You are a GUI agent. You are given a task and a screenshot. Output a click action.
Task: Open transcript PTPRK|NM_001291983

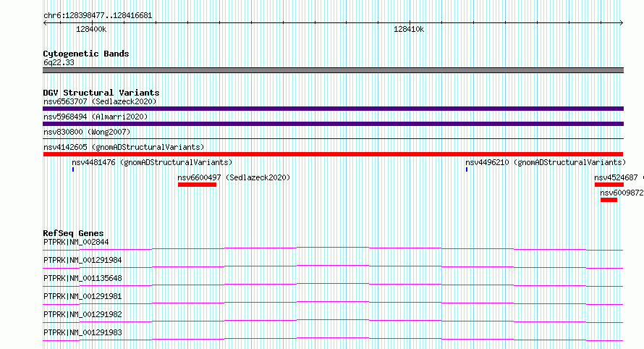[82, 332]
